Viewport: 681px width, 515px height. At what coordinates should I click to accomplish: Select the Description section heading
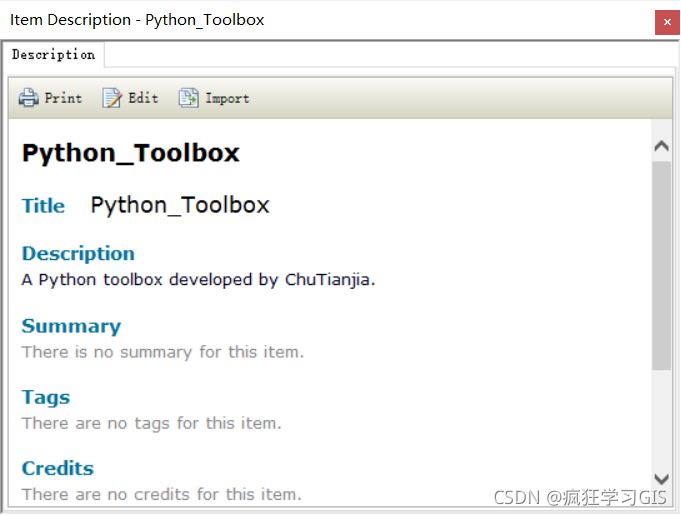78,253
